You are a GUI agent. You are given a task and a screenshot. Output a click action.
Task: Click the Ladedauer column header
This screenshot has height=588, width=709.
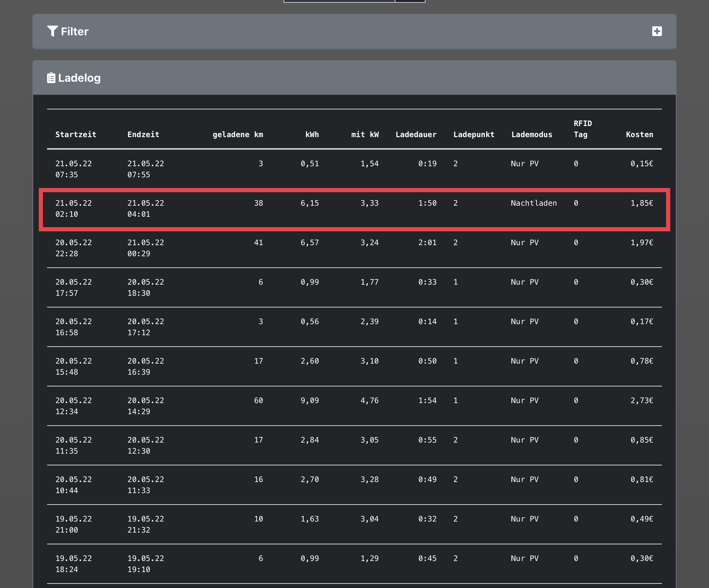(416, 134)
